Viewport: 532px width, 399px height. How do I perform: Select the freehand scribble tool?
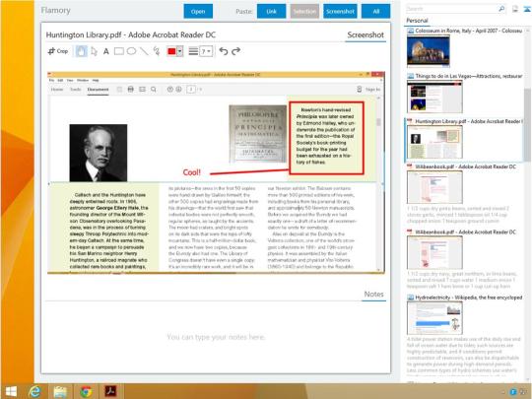157,51
